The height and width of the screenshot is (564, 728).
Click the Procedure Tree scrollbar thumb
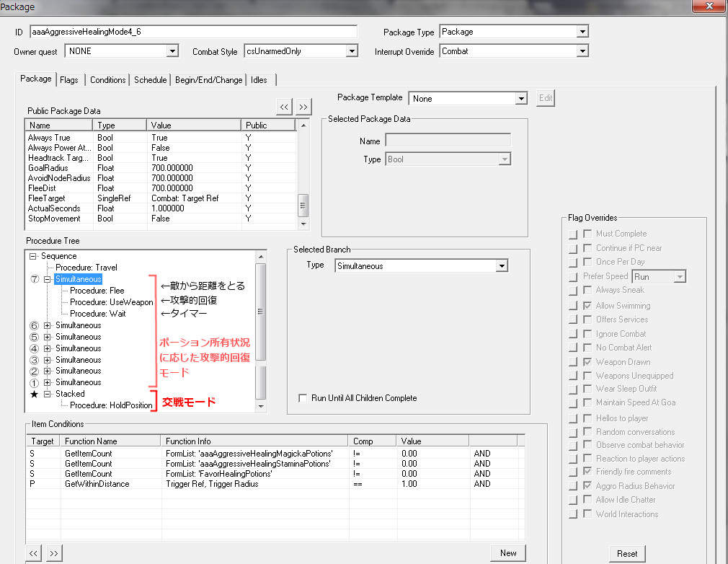coord(261,312)
